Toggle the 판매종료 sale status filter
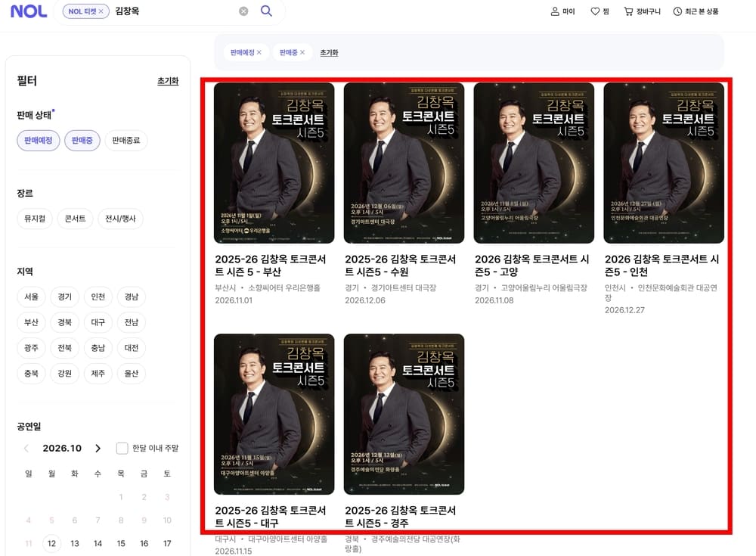The image size is (756, 556). coord(125,141)
